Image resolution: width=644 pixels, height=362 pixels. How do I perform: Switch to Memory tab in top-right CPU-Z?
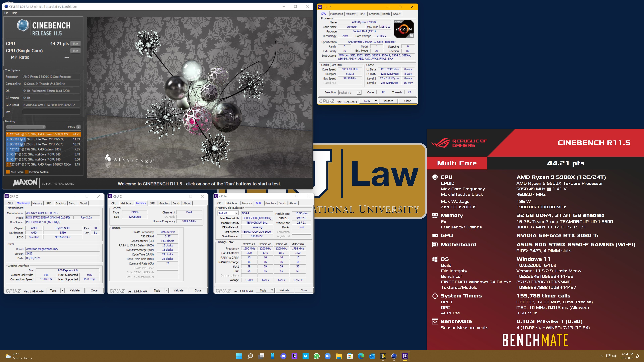point(350,14)
